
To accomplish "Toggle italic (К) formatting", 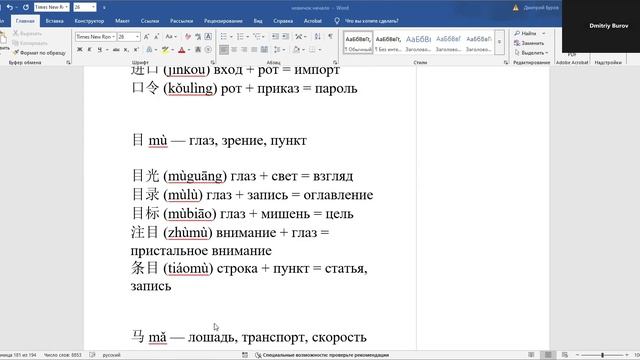I will 89,50.
